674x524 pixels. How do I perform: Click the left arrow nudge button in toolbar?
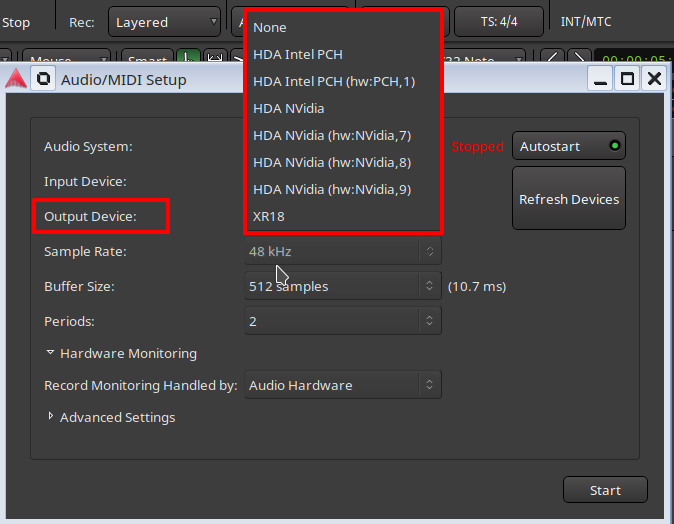coord(553,60)
